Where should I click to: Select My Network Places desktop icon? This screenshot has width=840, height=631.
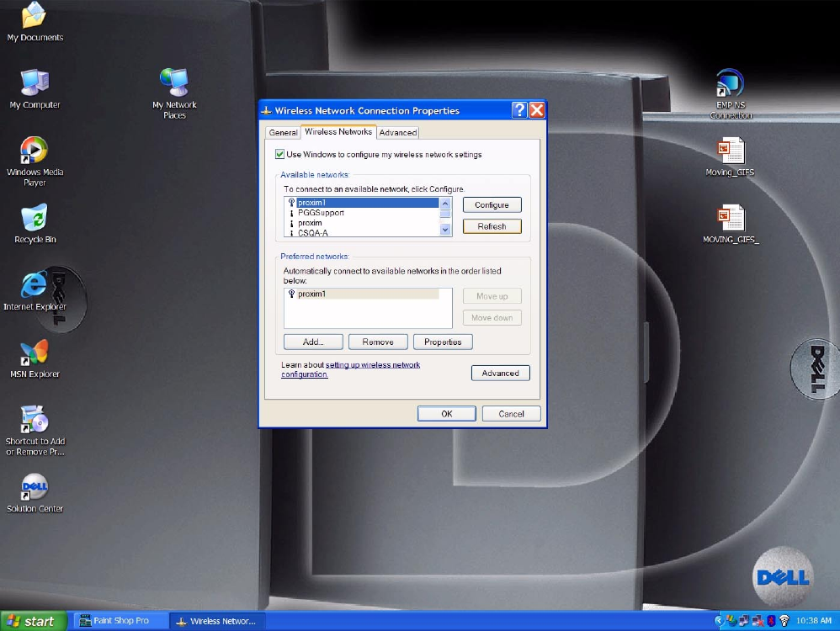point(174,93)
